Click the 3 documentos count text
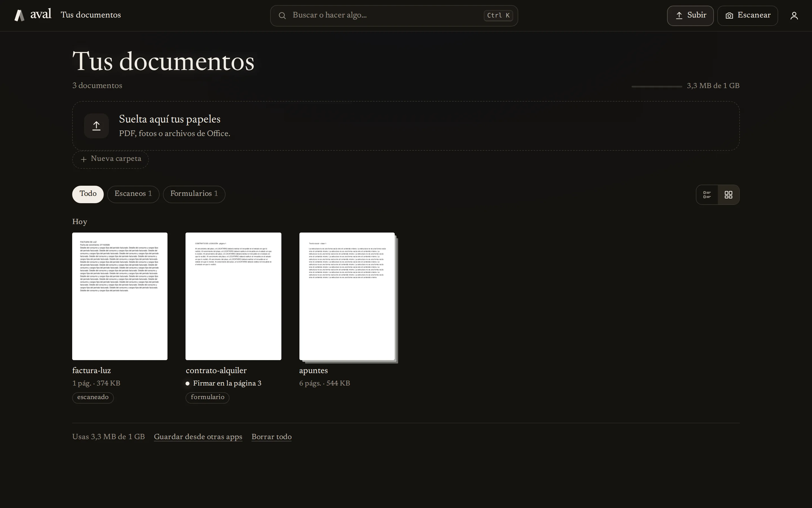 97,86
